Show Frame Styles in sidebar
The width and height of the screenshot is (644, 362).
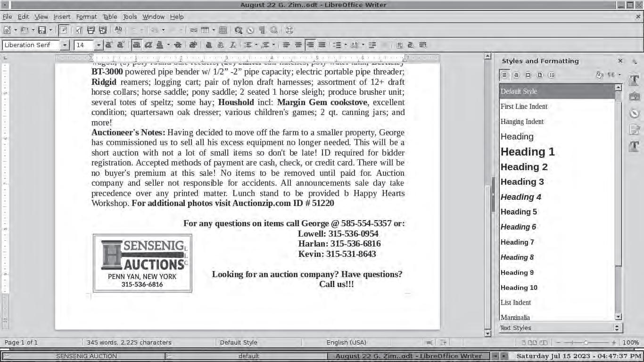click(x=528, y=75)
